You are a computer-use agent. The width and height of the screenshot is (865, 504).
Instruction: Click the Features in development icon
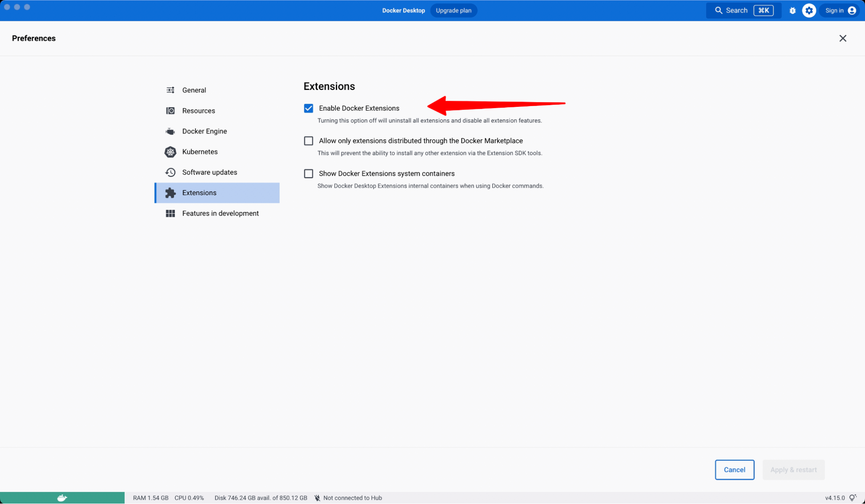click(x=170, y=213)
